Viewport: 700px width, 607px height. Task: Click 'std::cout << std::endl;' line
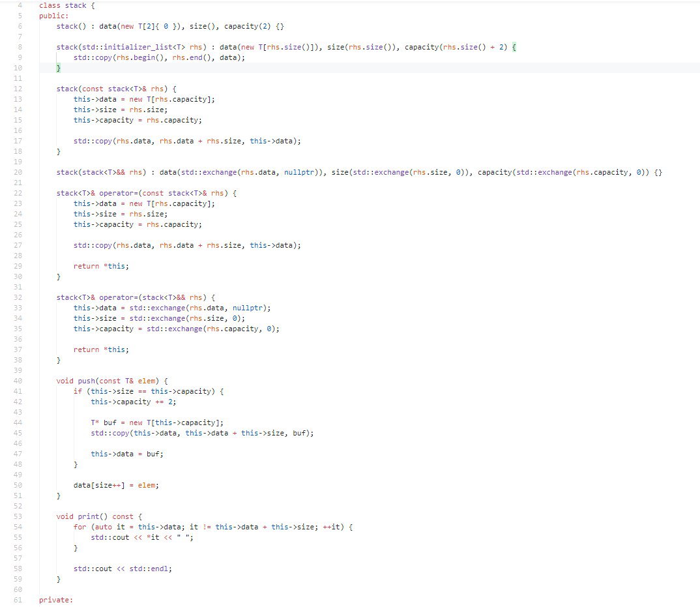click(123, 569)
